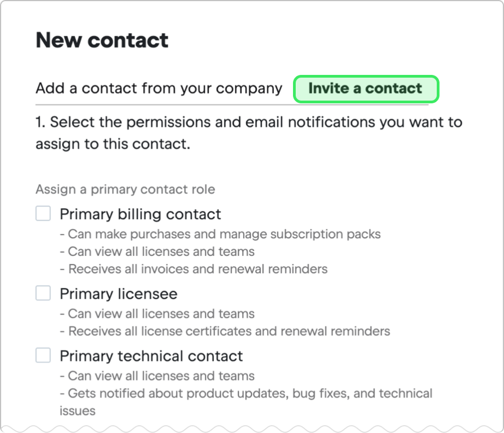Enable the Primary licensee checkbox
This screenshot has width=504, height=433.
pyautogui.click(x=43, y=293)
